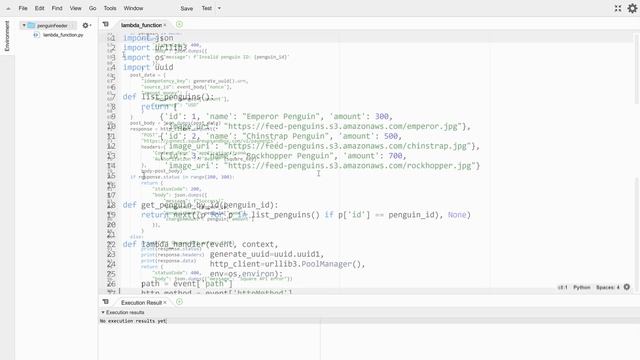
Task: Toggle fullscreen editor mode icon
Action: click(x=618, y=8)
